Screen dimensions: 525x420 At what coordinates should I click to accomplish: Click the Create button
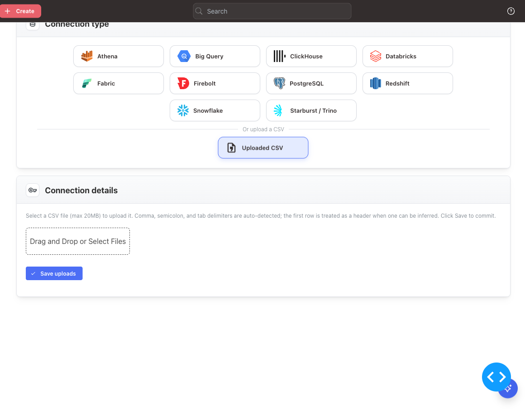point(20,11)
